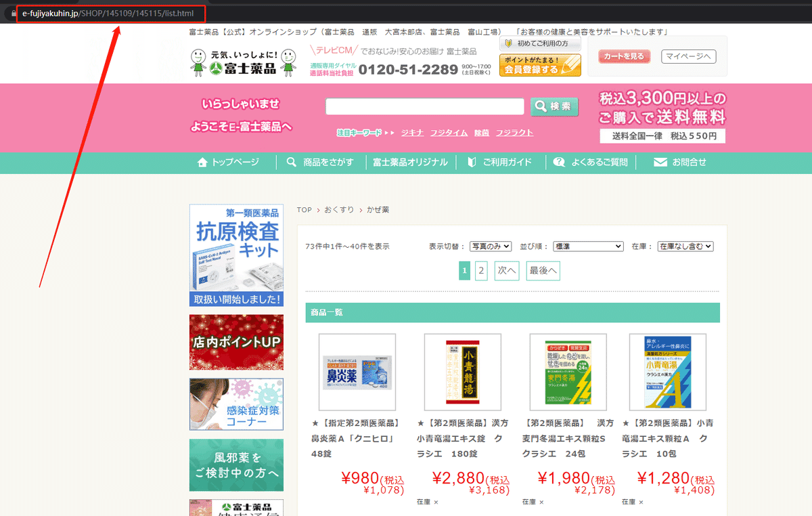The image size is (812, 516).
Task: Click 小青竜湯エキス顆粒A product image
Action: tap(668, 372)
